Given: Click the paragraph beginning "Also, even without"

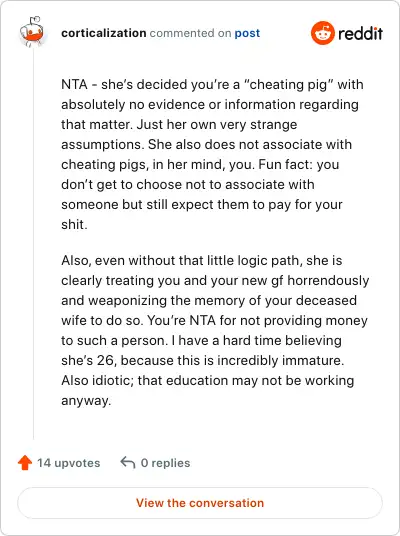Looking at the screenshot, I should click(215, 330).
